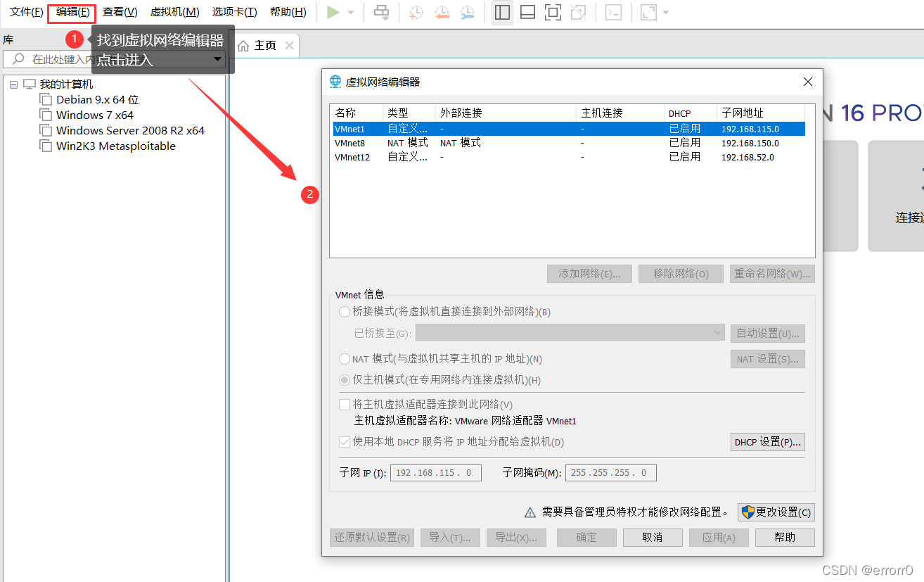Click the 自动设置(U)... button
This screenshot has height=582, width=924.
point(768,333)
